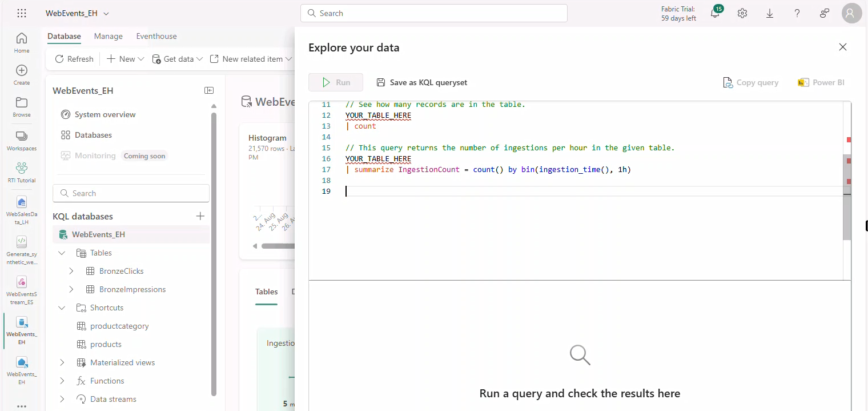The height and width of the screenshot is (411, 868).
Task: Close the Explore your data panel
Action: (843, 47)
